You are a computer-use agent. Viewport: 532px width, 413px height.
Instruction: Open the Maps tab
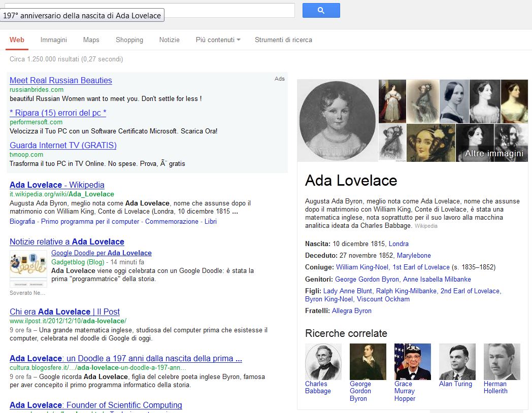coord(91,40)
